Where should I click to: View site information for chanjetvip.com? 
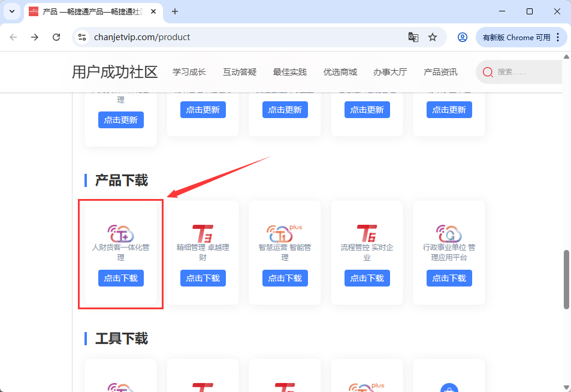click(82, 37)
